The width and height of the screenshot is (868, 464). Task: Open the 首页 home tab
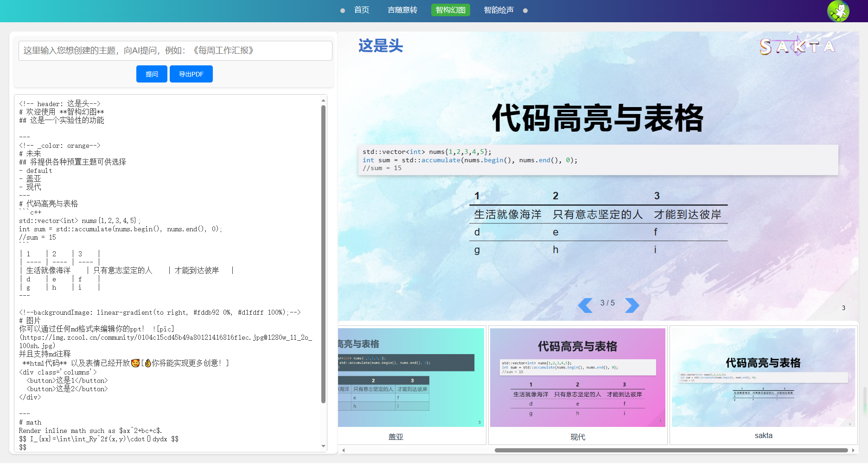362,10
